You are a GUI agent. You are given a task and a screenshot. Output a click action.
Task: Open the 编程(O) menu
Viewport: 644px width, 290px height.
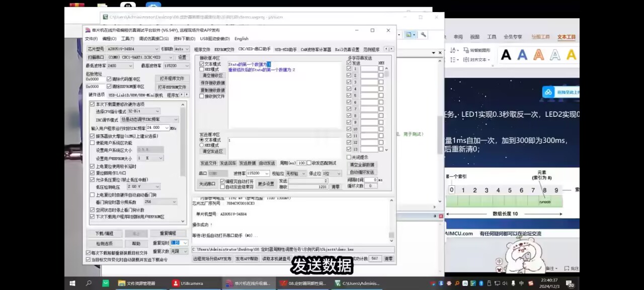(x=109, y=39)
